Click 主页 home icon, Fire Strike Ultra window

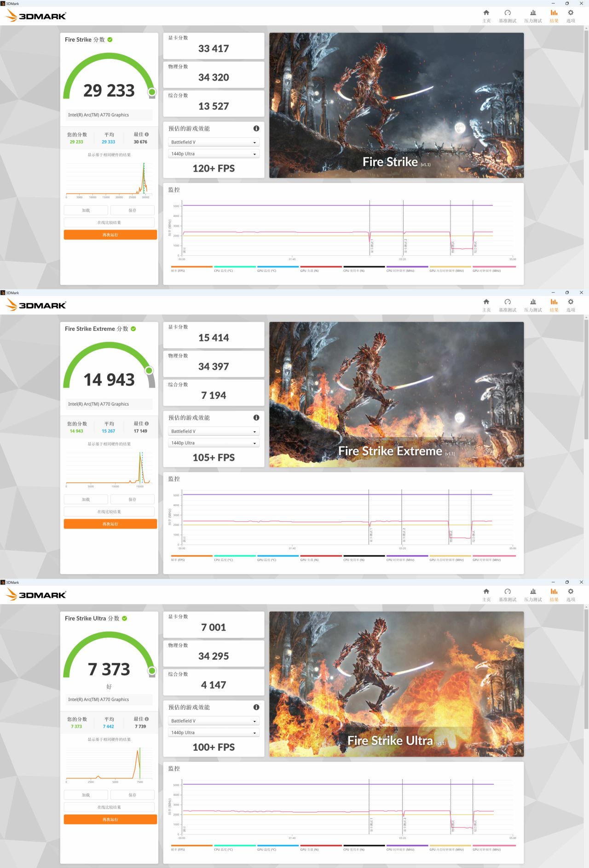486,592
